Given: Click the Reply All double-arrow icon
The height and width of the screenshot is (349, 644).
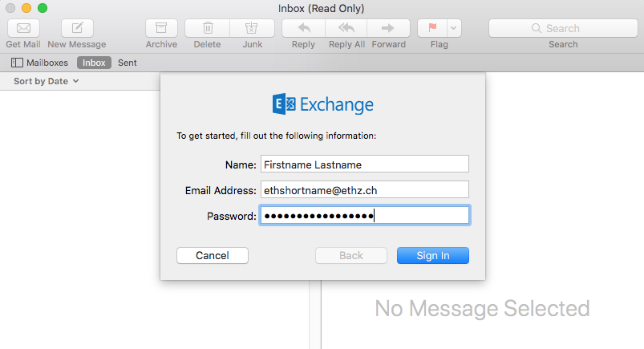Looking at the screenshot, I should [346, 28].
